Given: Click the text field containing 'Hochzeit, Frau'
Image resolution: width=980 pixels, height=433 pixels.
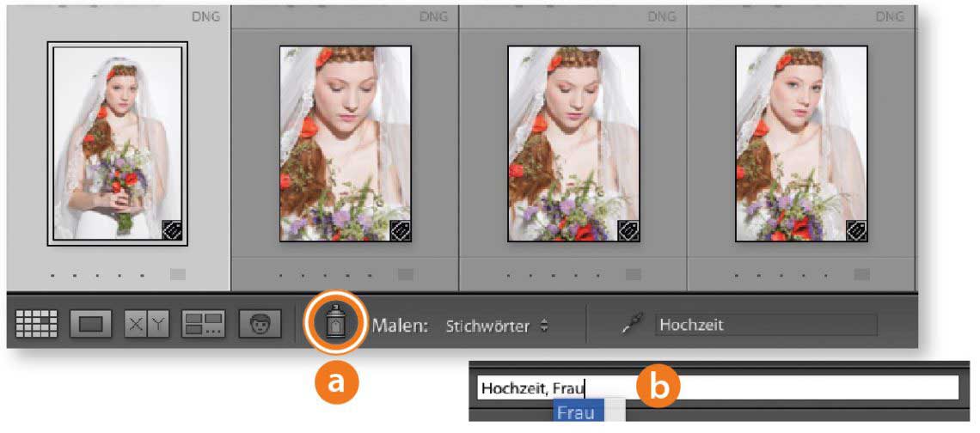Looking at the screenshot, I should (x=718, y=388).
